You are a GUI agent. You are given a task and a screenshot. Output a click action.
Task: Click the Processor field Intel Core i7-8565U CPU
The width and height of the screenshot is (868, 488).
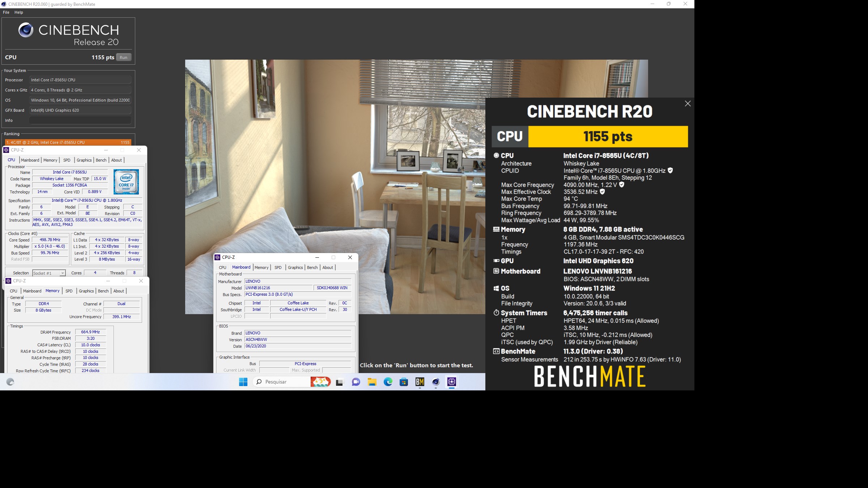80,80
